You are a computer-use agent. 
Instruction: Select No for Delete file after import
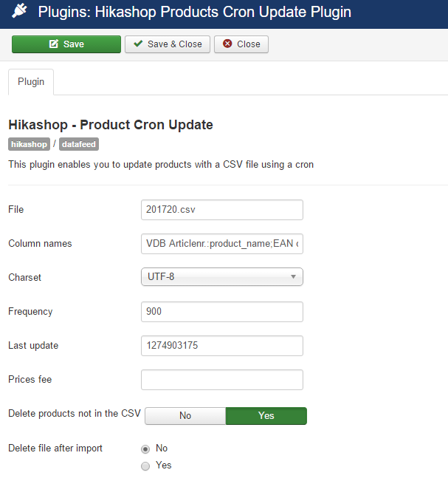coord(145,449)
